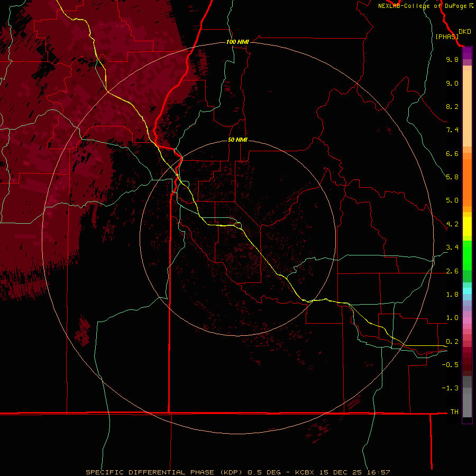
Task: Click the TH threshold label
Action: pyautogui.click(x=454, y=412)
